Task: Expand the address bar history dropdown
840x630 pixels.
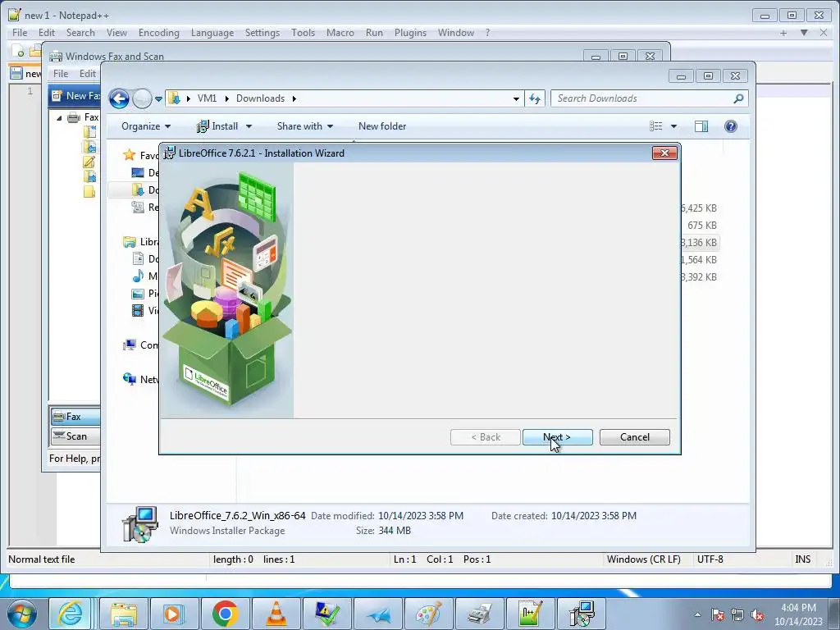Action: [516, 99]
